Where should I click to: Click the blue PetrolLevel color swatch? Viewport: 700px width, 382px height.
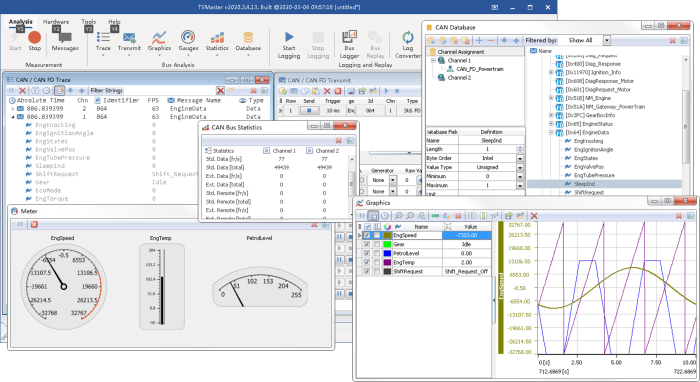(x=387, y=253)
